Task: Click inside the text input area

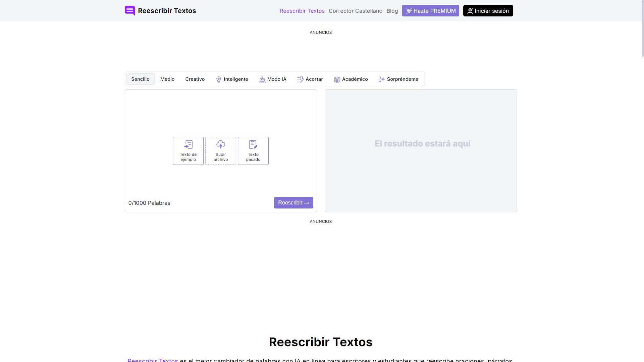Action: [x=220, y=114]
